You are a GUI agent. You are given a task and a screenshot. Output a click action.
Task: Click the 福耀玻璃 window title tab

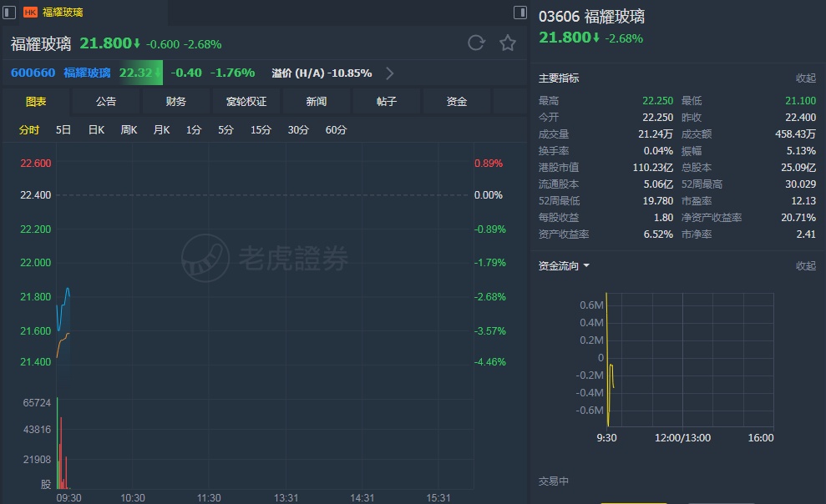pos(63,13)
